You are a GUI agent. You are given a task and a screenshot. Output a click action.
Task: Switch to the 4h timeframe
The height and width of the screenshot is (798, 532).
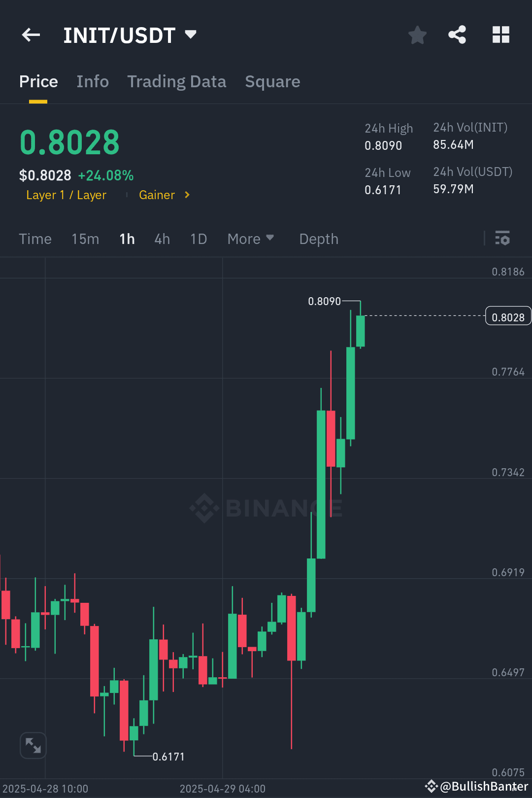[162, 239]
